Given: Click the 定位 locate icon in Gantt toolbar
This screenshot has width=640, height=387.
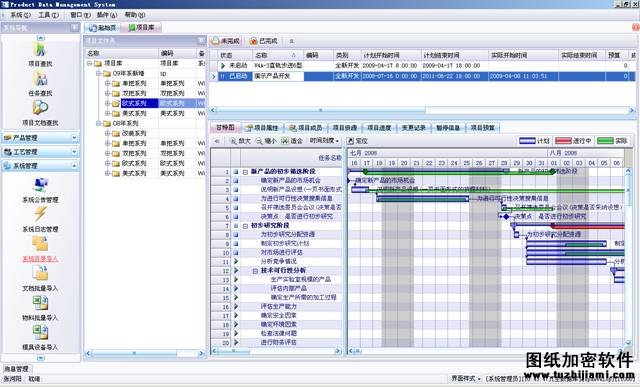Looking at the screenshot, I should click(350, 141).
